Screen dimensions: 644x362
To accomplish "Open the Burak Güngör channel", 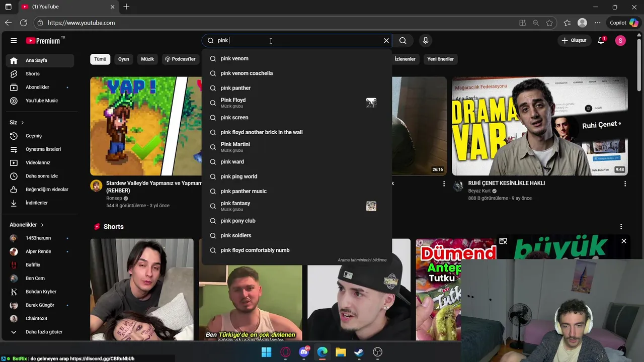I will (x=40, y=305).
